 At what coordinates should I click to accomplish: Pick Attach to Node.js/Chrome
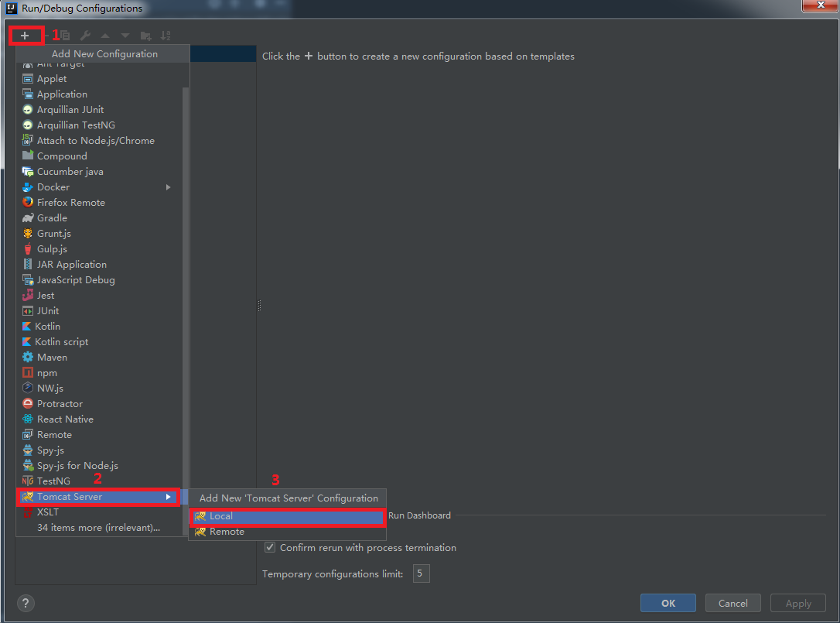(x=99, y=141)
